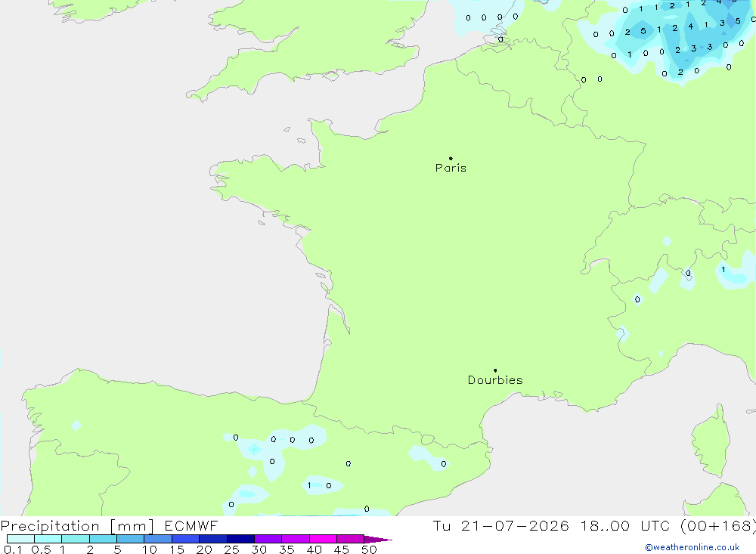Click the legend value '0.5'

point(41,549)
